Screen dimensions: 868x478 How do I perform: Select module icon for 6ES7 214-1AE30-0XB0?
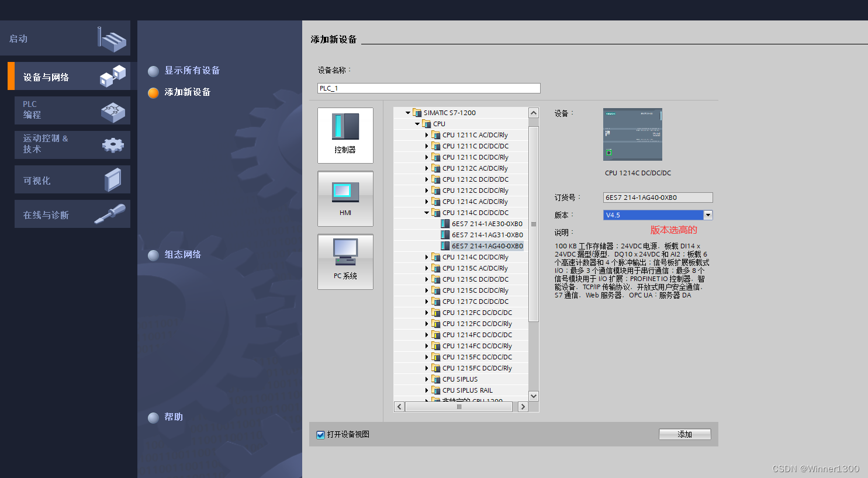point(445,224)
